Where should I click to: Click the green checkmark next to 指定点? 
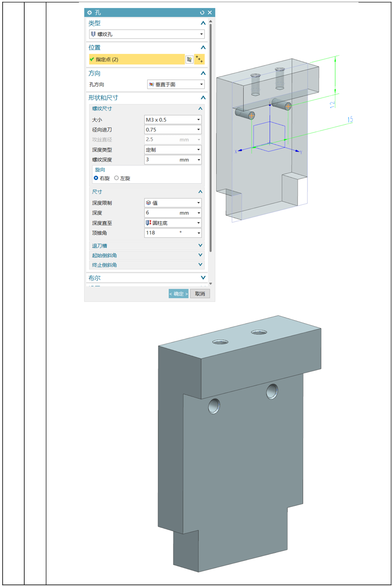[x=92, y=59]
